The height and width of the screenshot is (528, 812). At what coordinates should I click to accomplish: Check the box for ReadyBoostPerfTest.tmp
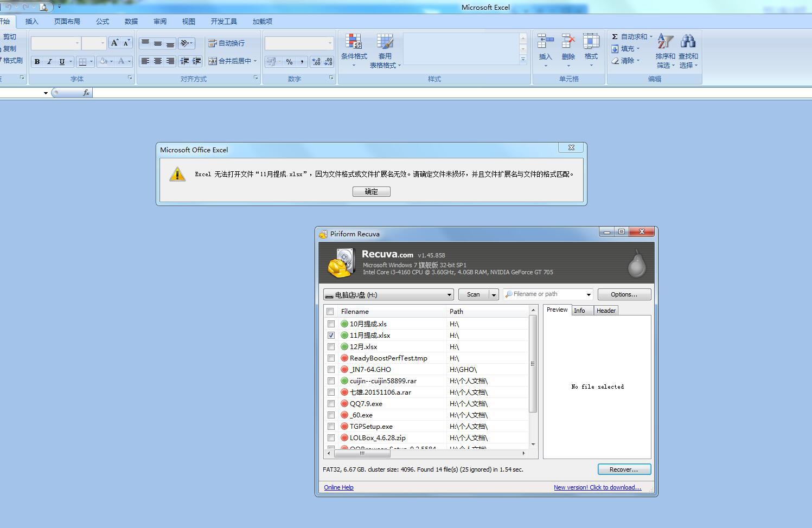coord(331,358)
